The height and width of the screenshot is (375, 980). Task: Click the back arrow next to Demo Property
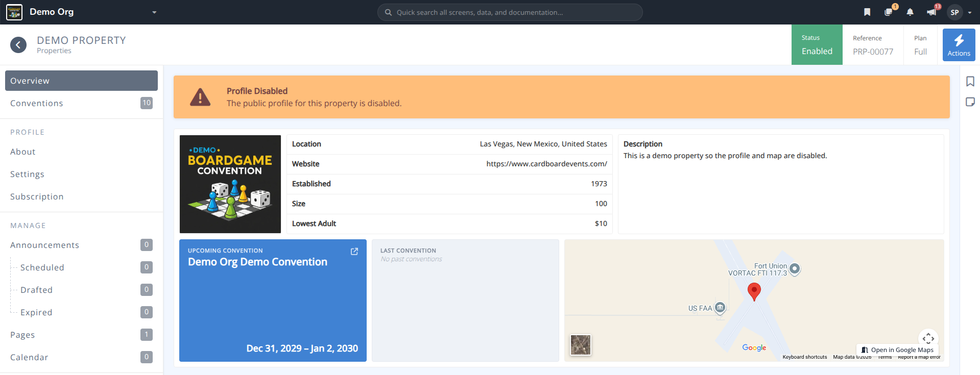(x=18, y=45)
